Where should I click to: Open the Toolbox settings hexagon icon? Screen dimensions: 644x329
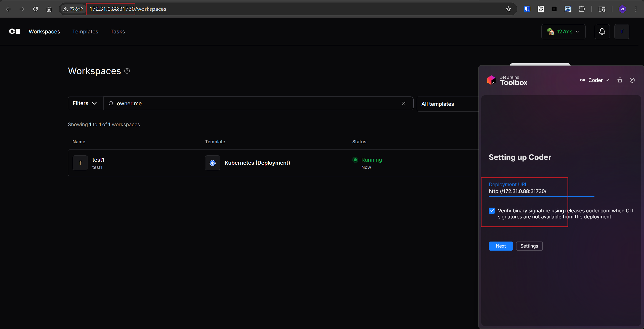click(x=632, y=80)
